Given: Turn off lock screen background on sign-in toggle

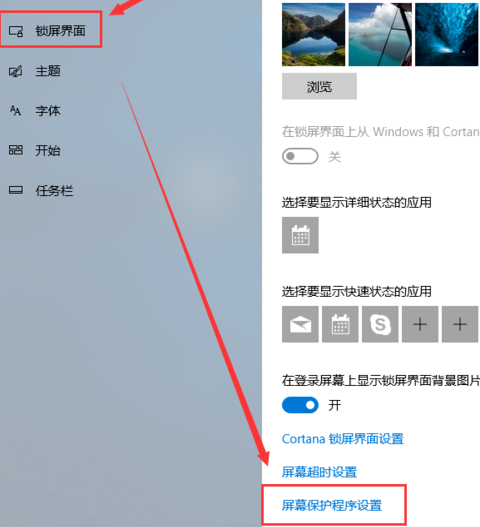Looking at the screenshot, I should point(300,405).
